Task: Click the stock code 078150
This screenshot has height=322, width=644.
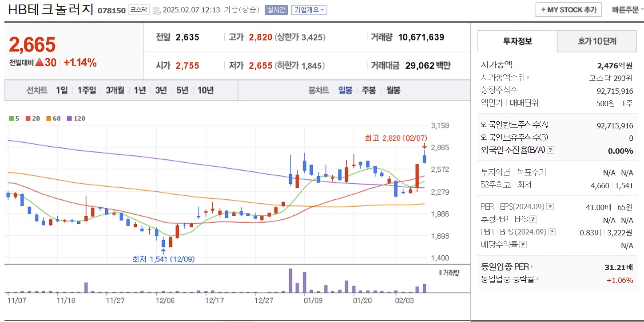Action: coord(111,10)
